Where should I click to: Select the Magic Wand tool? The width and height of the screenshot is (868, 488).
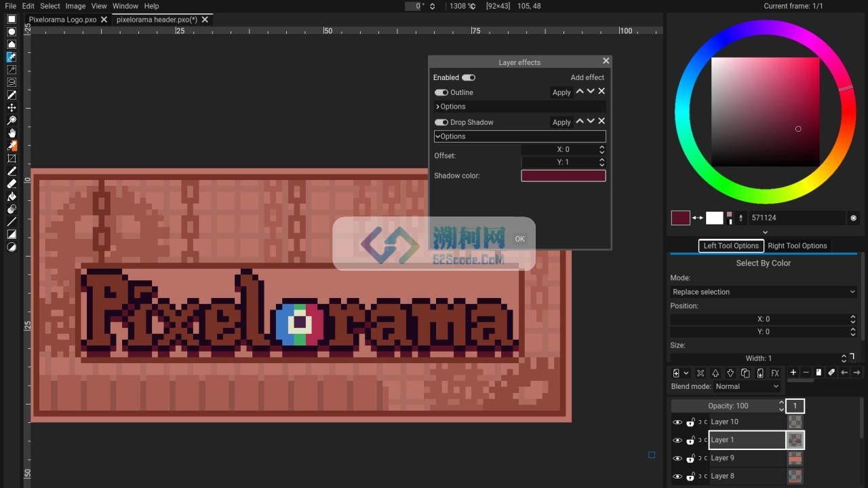click(12, 70)
